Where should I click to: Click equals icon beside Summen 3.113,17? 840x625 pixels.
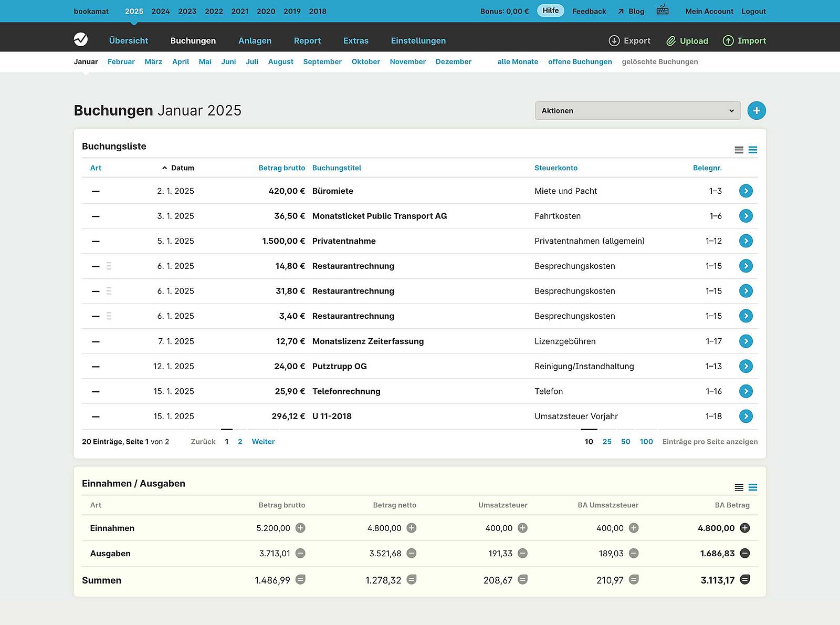[744, 580]
